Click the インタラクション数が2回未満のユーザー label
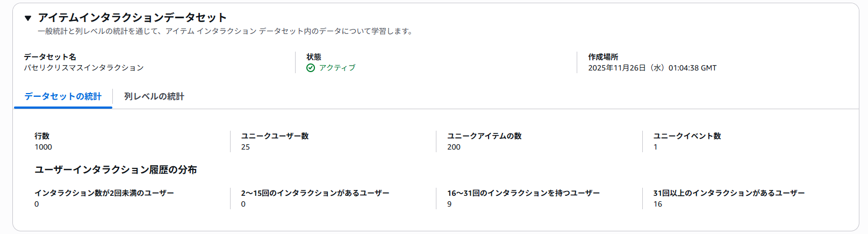Image resolution: width=868 pixels, height=234 pixels. (x=104, y=193)
